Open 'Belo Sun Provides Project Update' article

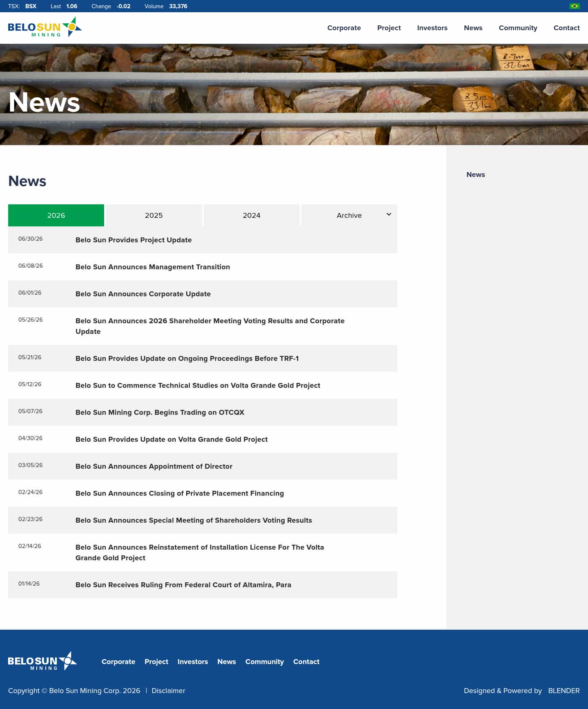[134, 240]
